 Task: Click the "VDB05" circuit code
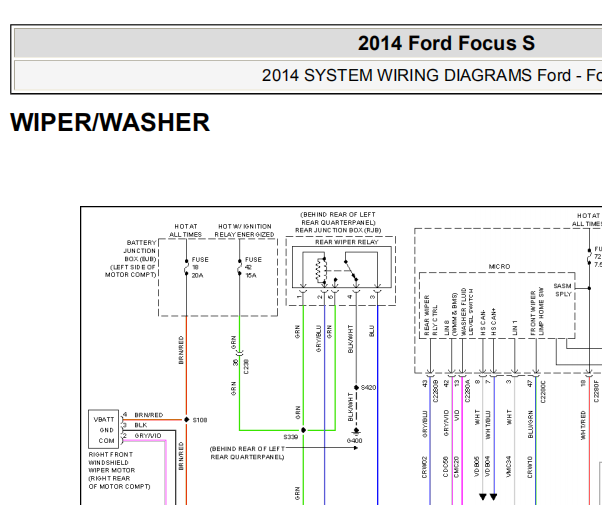coord(477,467)
